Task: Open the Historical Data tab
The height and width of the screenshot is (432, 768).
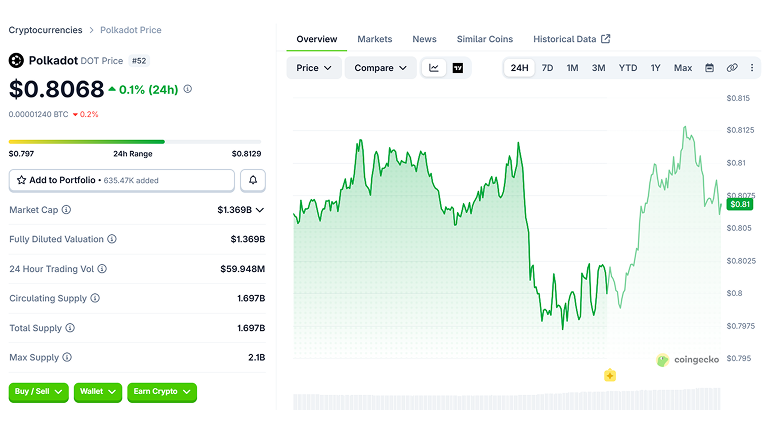Action: coord(571,39)
